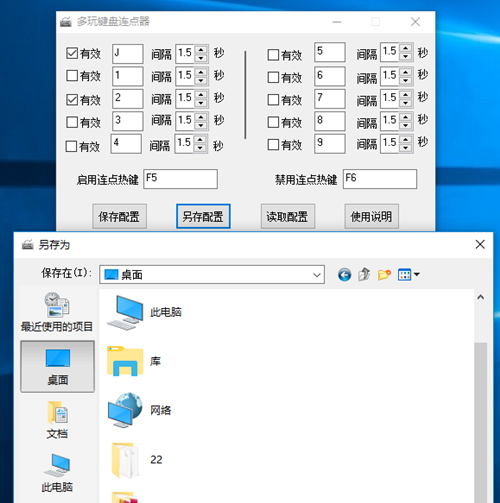500x503 pixels.
Task: Enable 有效 checkbox for key 5 row
Action: tap(273, 55)
